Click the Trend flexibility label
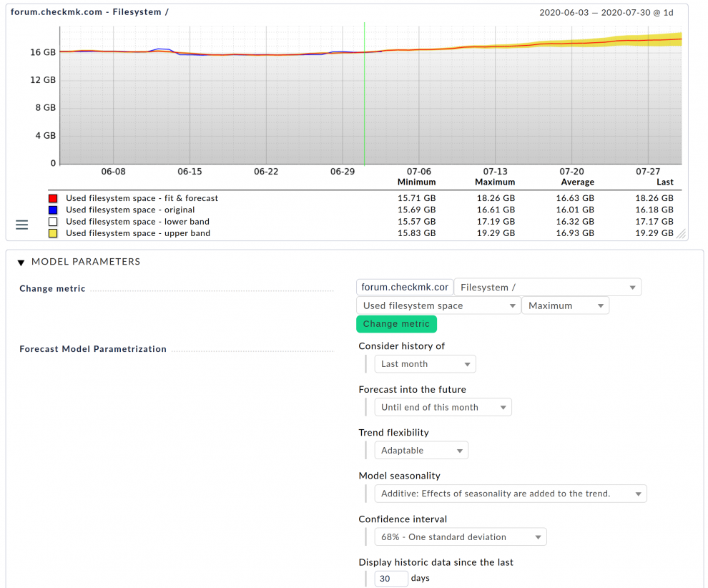This screenshot has height=588, width=708. point(394,433)
